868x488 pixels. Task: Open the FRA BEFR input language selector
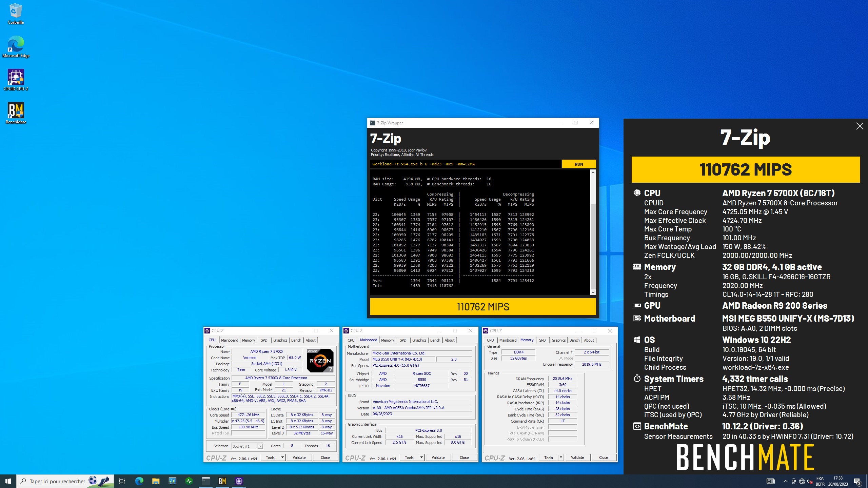pyautogui.click(x=820, y=481)
